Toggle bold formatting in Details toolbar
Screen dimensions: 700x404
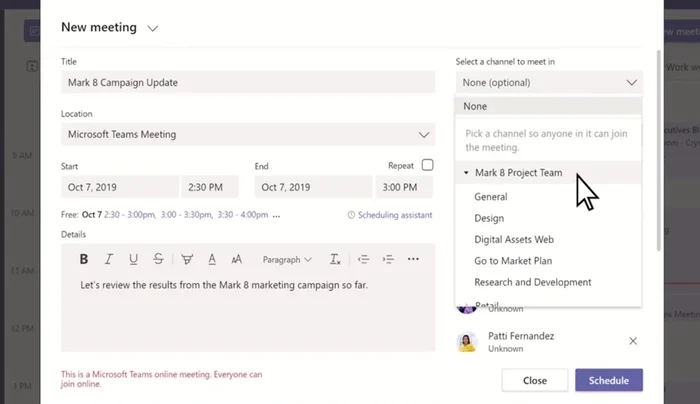click(x=84, y=259)
